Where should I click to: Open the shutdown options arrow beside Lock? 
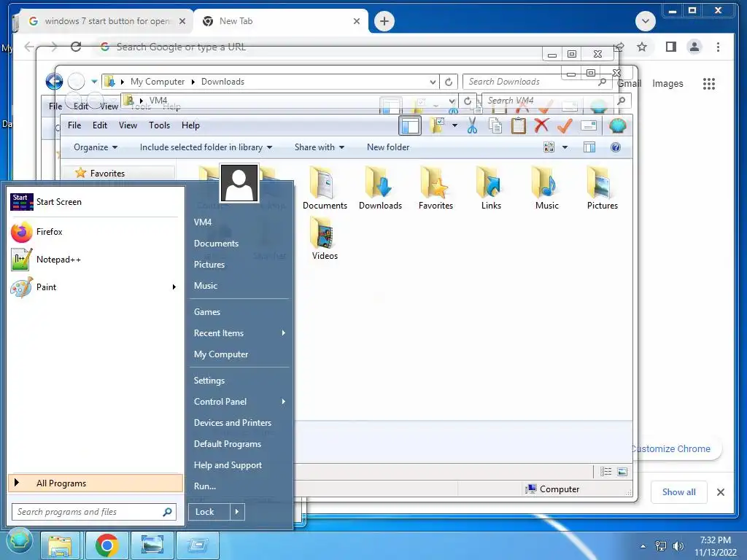[237, 512]
